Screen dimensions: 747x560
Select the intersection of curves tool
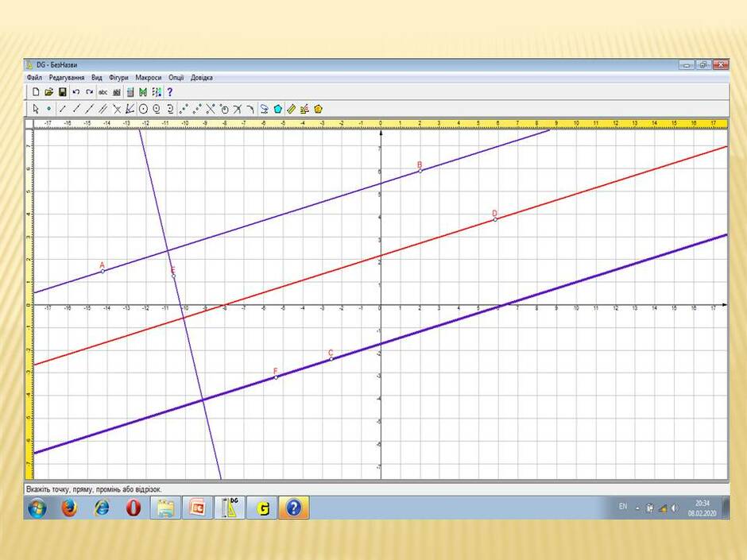(238, 109)
